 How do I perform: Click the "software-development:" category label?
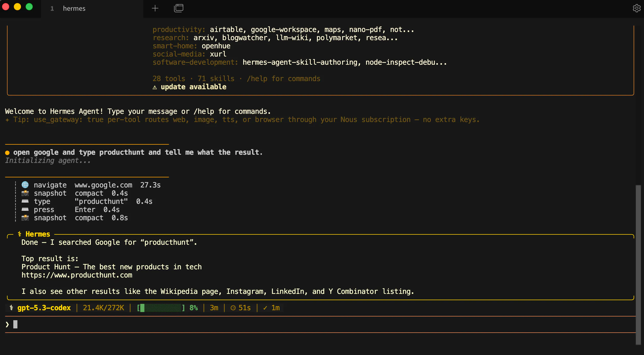(x=196, y=62)
